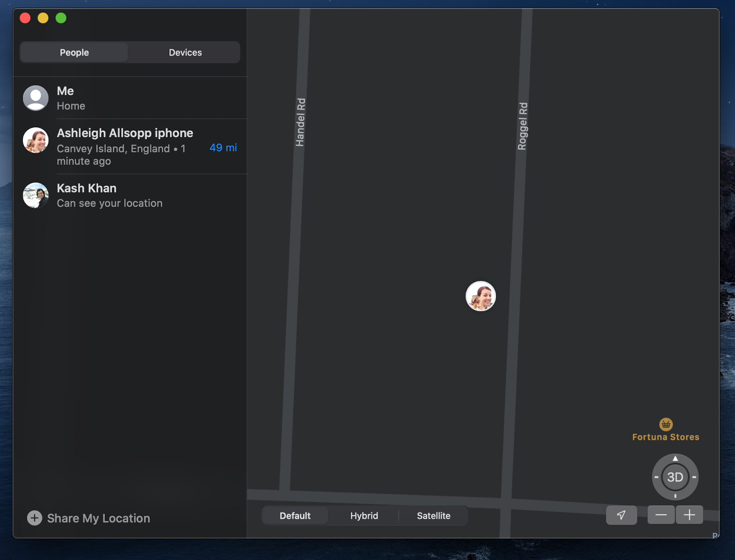Select the Kash Khan list entry
The image size is (735, 560).
pos(130,195)
